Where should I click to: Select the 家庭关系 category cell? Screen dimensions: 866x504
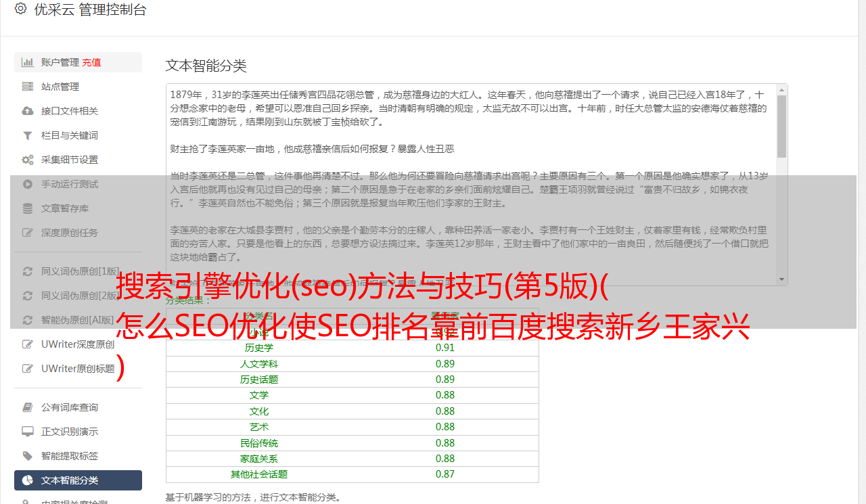[259, 459]
